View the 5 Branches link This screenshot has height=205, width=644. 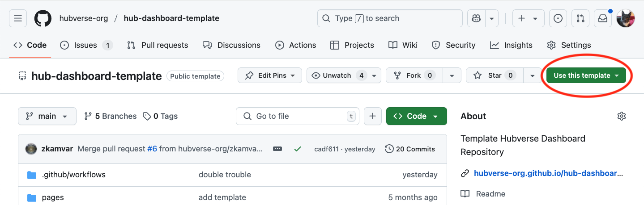pos(111,116)
